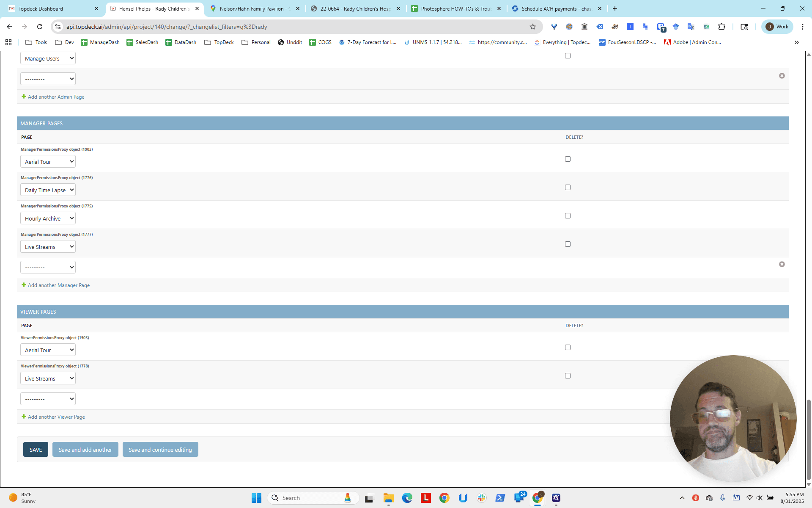The width and height of the screenshot is (812, 508).
Task: Click the page vertical scrollbar thumb
Action: pos(809,439)
